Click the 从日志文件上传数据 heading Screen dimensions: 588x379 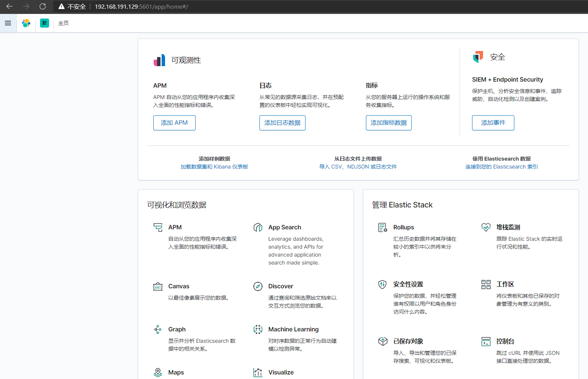click(x=358, y=159)
